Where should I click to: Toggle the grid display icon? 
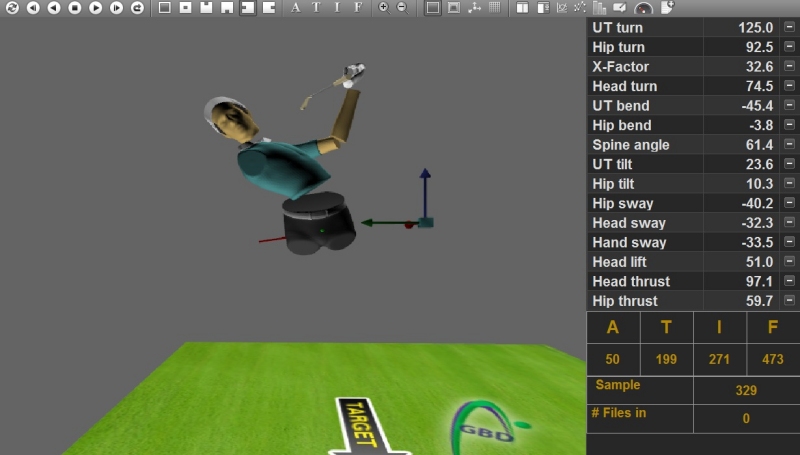[x=494, y=8]
